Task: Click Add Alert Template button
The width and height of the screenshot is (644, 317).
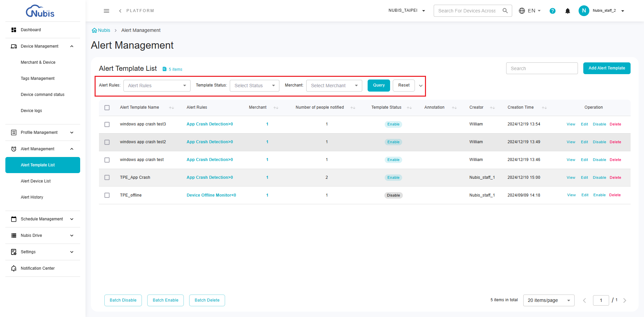Action: click(x=607, y=68)
